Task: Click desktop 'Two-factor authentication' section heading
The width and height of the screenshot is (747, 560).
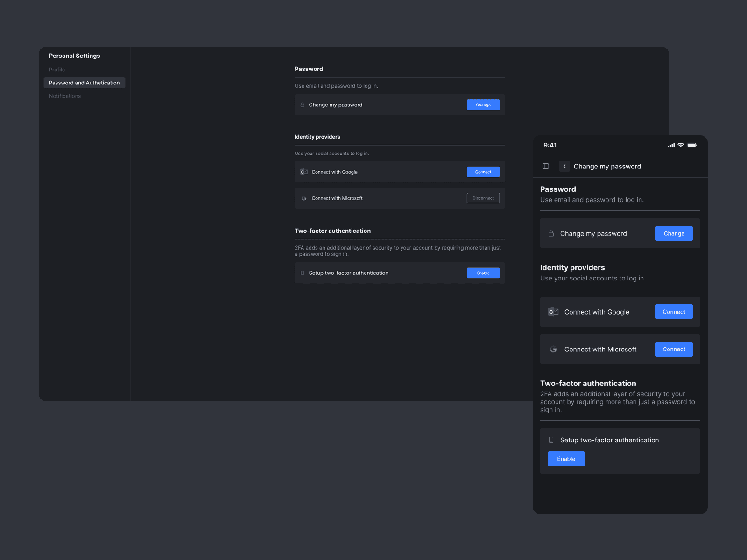Action: click(x=333, y=231)
